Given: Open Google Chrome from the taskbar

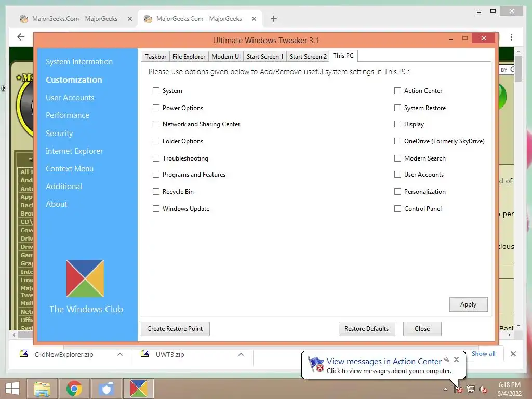Looking at the screenshot, I should click(74, 389).
